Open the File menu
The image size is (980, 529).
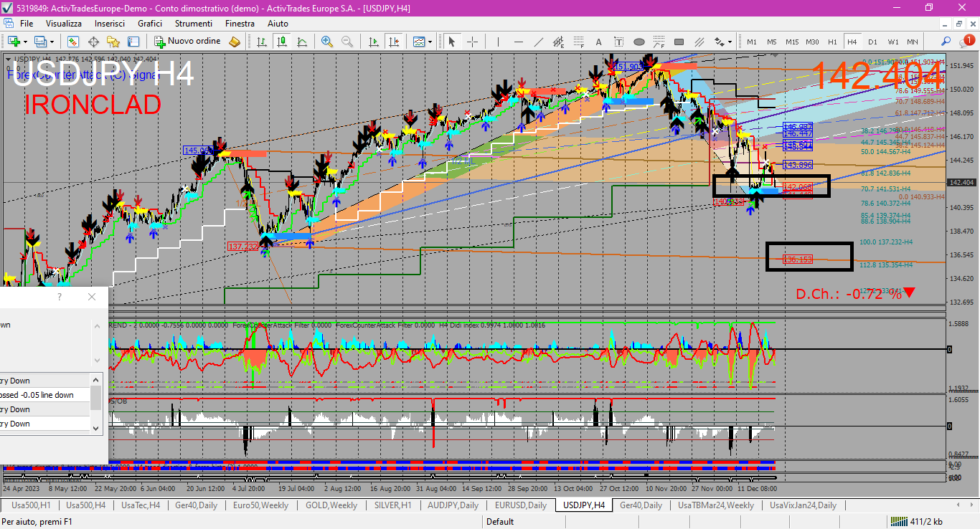tap(27, 24)
